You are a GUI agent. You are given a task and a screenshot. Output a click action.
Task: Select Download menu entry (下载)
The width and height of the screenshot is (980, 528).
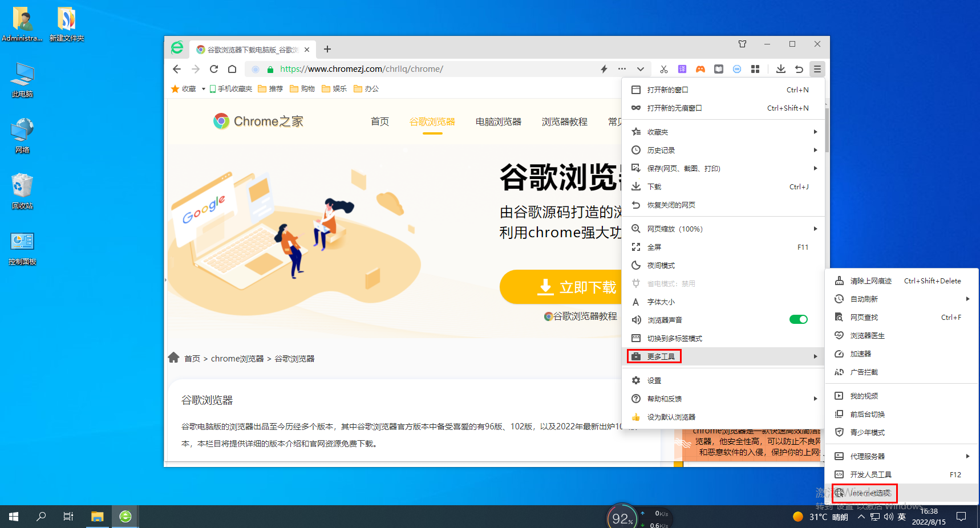click(723, 186)
